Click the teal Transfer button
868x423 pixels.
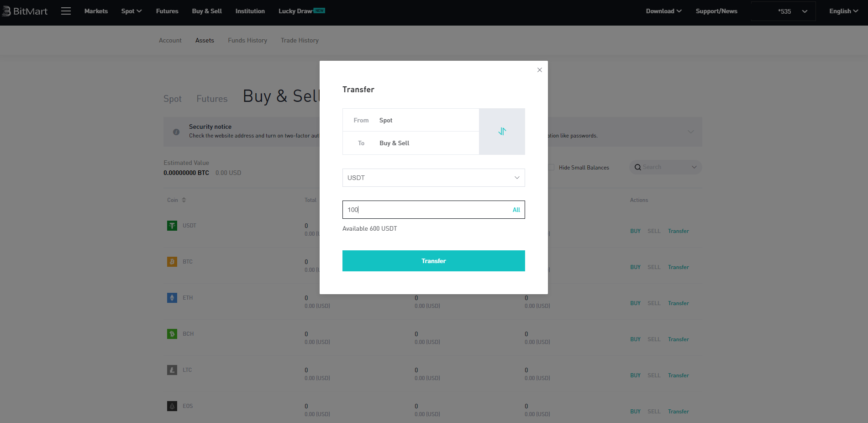coord(433,261)
